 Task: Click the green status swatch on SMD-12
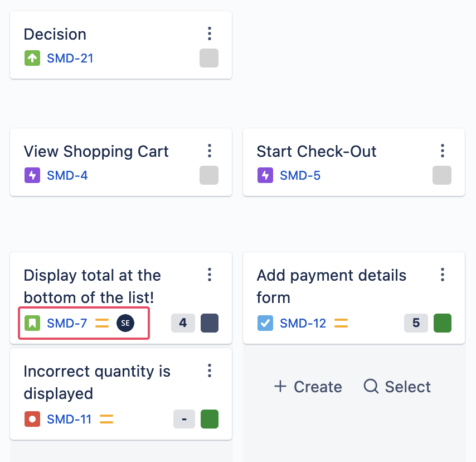pos(442,323)
